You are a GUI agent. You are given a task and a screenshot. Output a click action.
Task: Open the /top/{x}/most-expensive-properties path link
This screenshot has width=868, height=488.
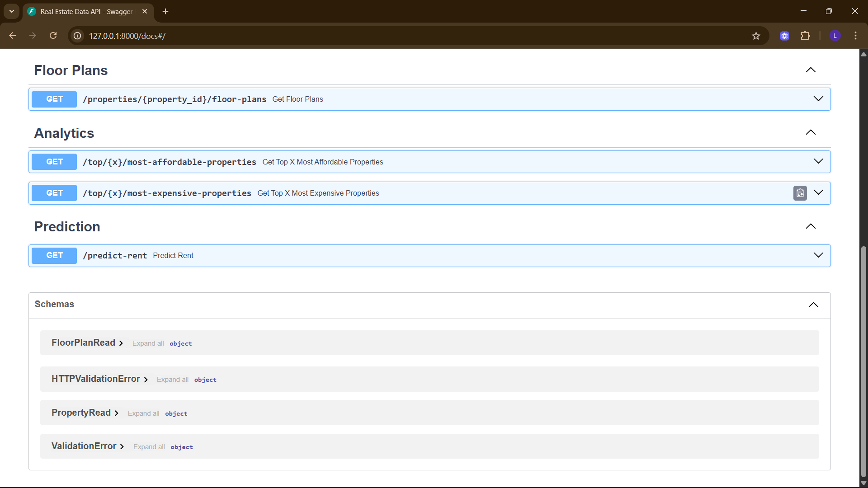coord(167,193)
